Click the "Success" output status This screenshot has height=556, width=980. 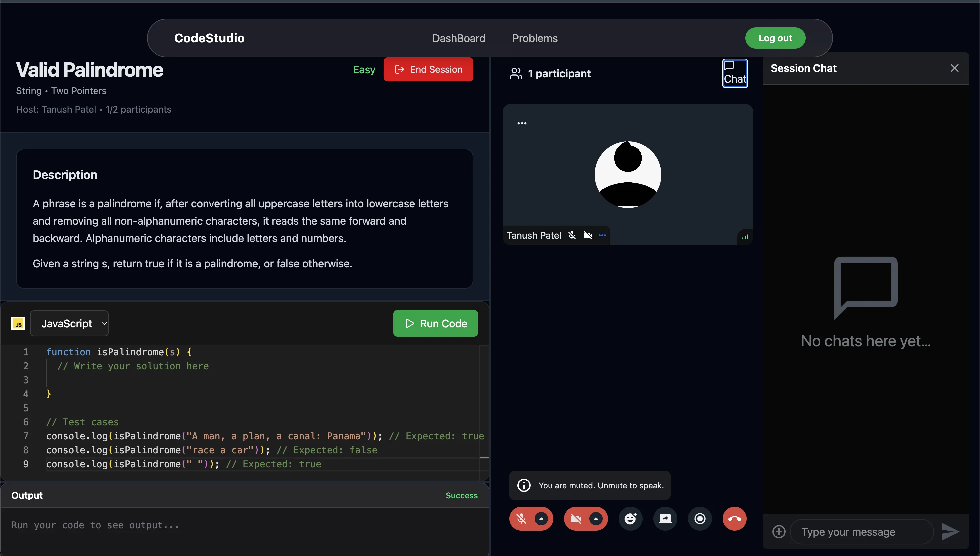pyautogui.click(x=462, y=495)
